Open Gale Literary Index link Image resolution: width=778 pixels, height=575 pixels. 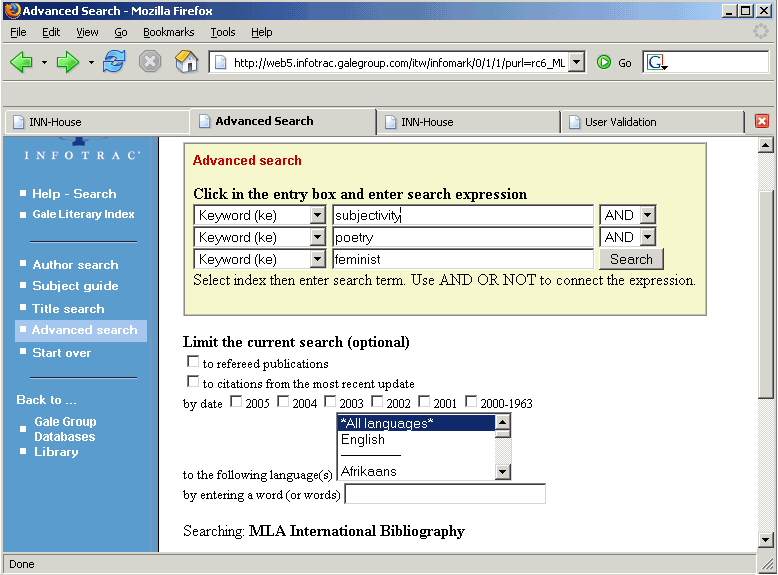(x=83, y=214)
